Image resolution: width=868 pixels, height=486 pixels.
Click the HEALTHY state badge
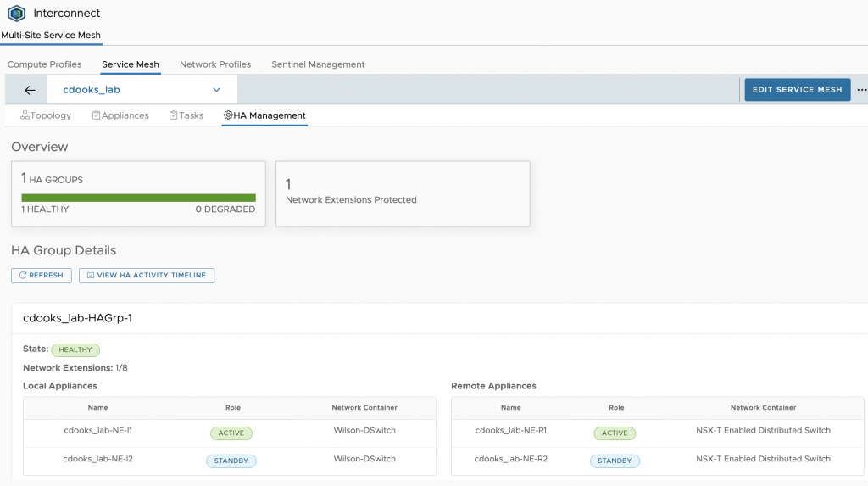click(75, 349)
